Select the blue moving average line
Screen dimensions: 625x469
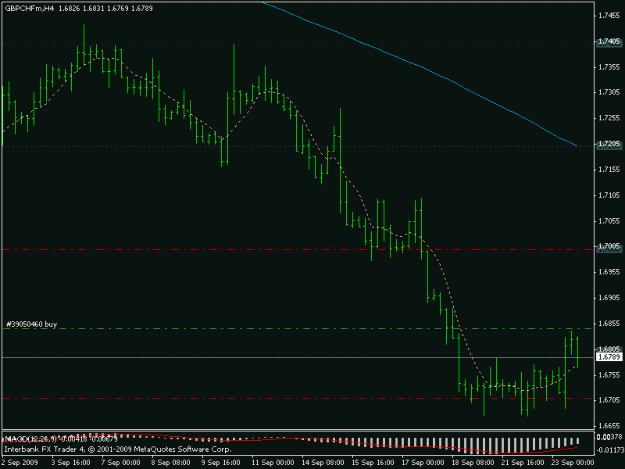423,67
